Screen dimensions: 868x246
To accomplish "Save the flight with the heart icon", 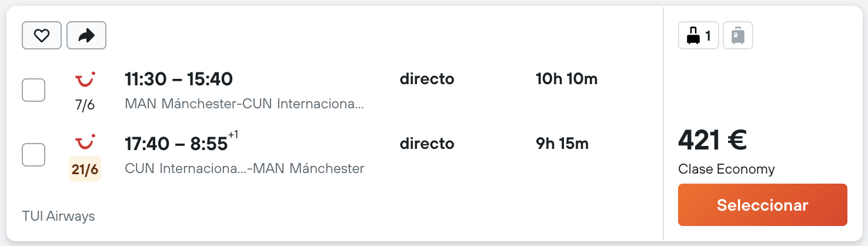I will pyautogui.click(x=41, y=36).
